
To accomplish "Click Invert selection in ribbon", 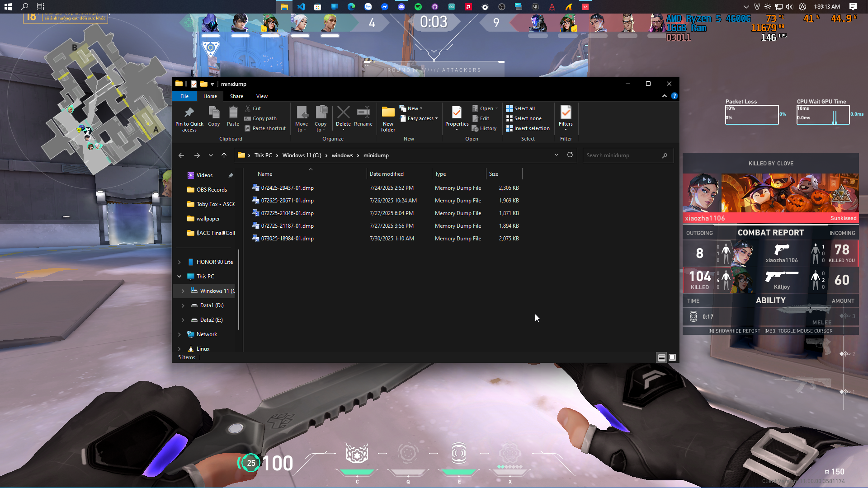I will point(528,128).
